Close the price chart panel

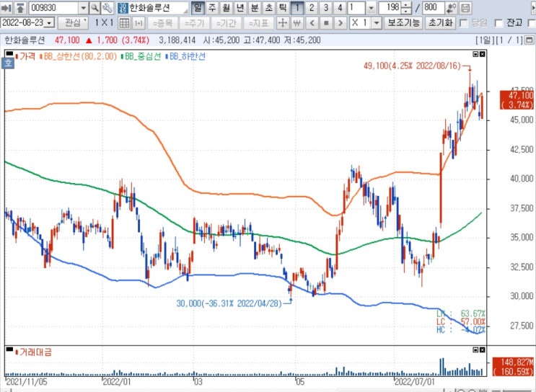[482, 54]
